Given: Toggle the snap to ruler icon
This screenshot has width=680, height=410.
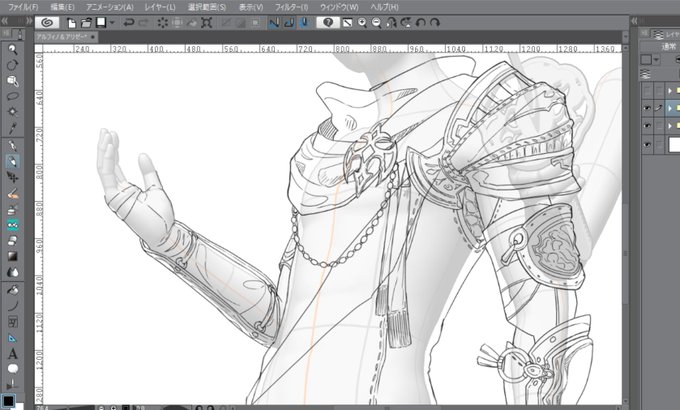Looking at the screenshot, I should click(274, 23).
